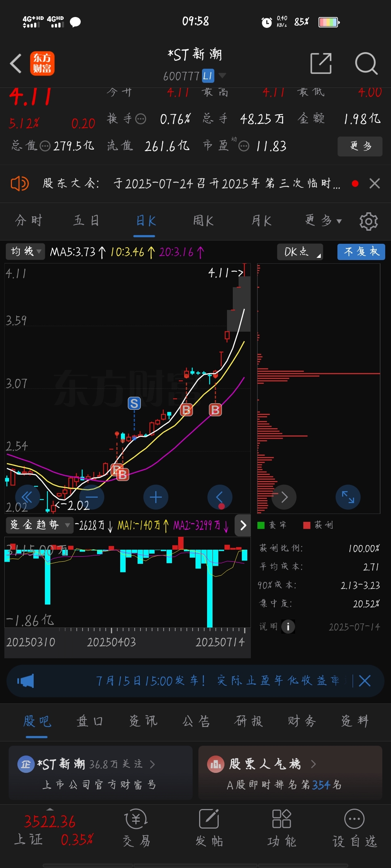Image resolution: width=391 pixels, height=868 pixels.
Task: Open the search magnifier icon
Action: [366, 63]
